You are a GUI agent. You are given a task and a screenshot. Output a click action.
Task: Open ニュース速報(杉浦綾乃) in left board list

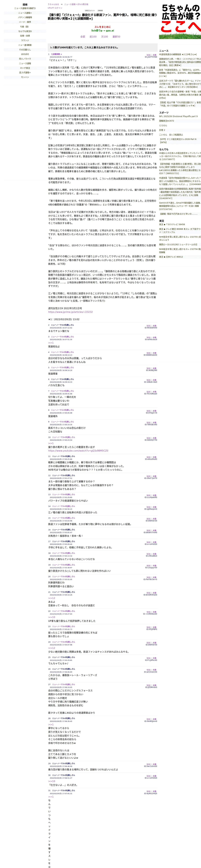(25, 8)
